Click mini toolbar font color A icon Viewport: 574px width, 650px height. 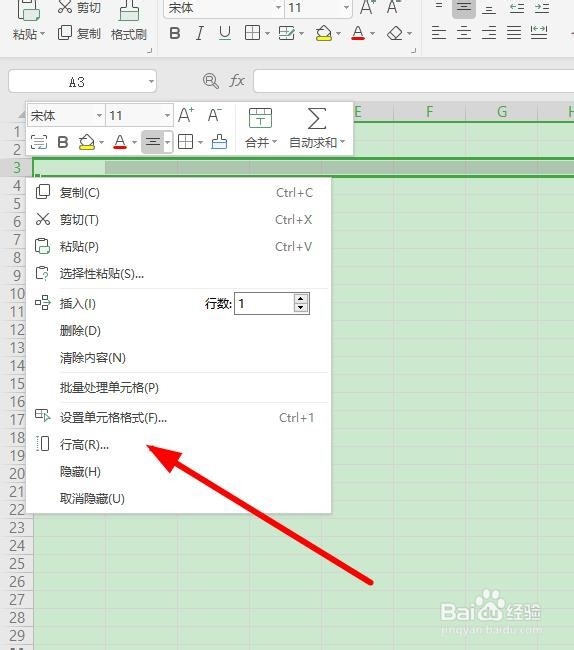click(x=120, y=142)
